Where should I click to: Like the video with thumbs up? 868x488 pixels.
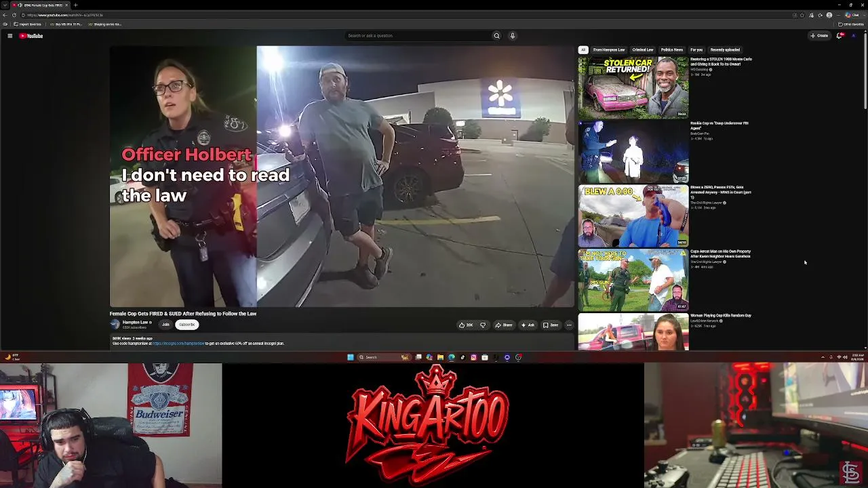(466, 325)
